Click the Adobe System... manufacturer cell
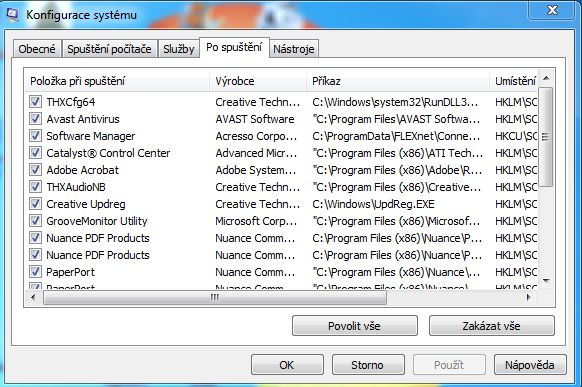The height and width of the screenshot is (387, 582). (x=256, y=170)
